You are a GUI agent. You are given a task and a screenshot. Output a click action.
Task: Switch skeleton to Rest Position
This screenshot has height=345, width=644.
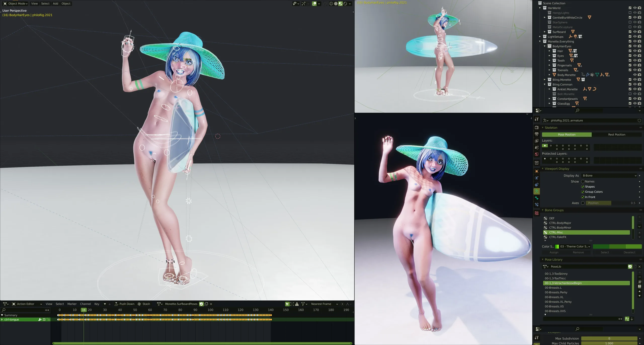616,135
